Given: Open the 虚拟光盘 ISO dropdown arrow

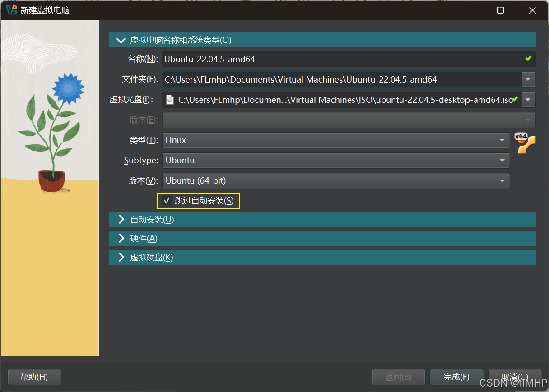Looking at the screenshot, I should coord(528,100).
